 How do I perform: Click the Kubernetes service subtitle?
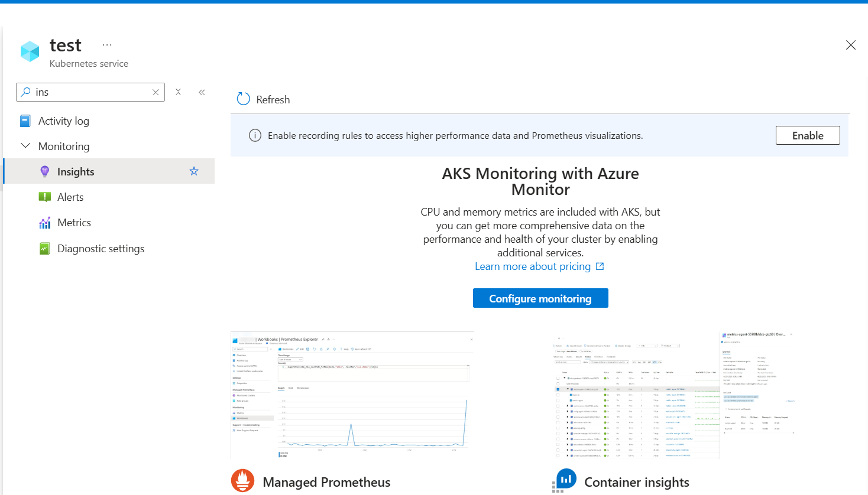[x=89, y=64]
